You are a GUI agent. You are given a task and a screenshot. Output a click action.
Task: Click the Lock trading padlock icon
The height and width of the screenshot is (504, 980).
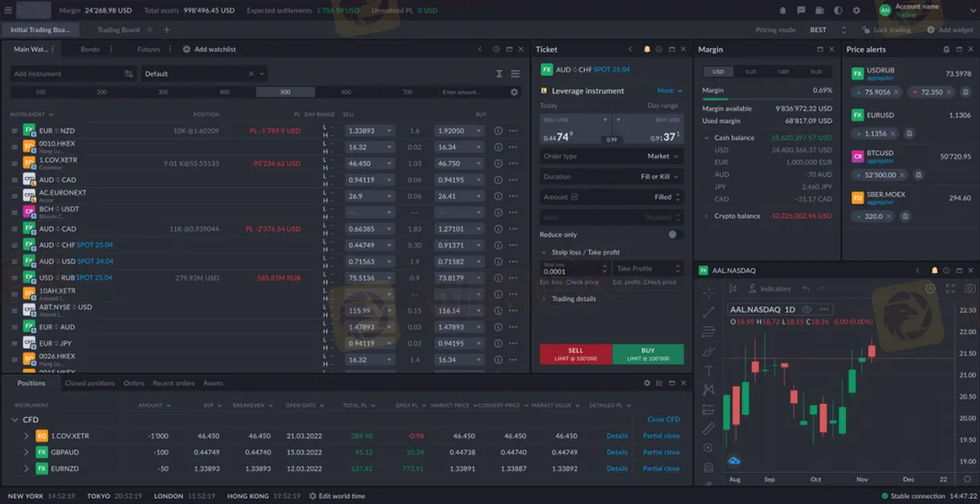coord(865,29)
